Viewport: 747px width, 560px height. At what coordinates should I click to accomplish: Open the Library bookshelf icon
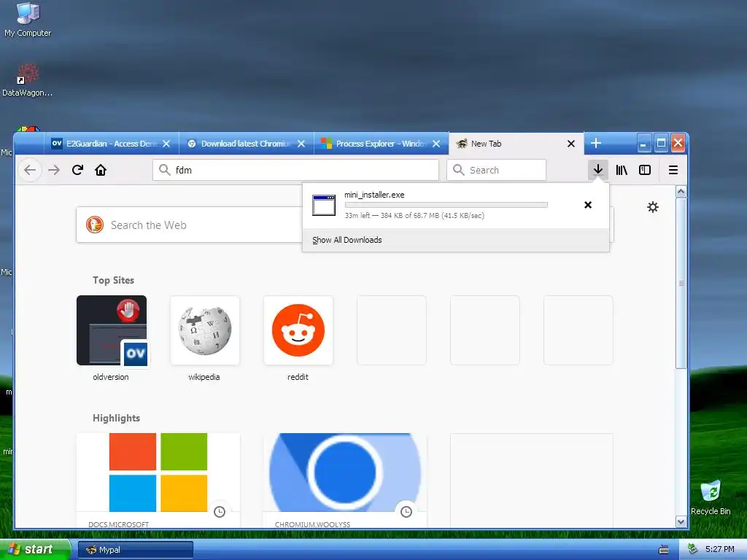tap(622, 170)
